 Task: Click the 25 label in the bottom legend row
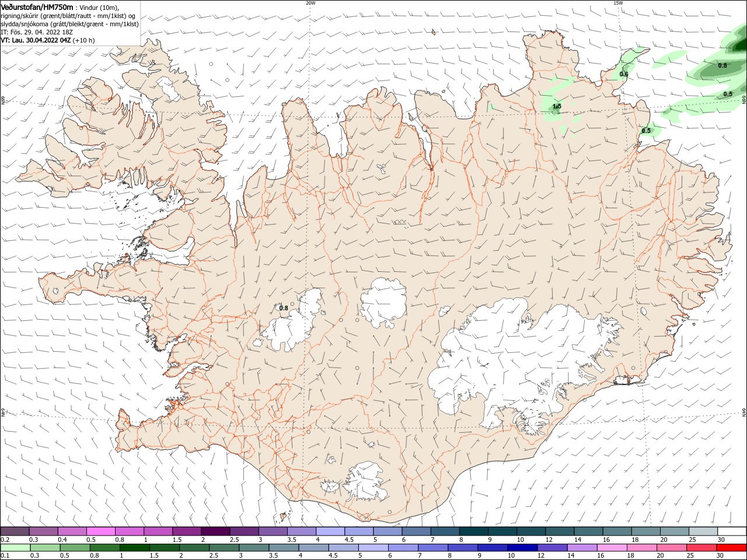point(690,555)
